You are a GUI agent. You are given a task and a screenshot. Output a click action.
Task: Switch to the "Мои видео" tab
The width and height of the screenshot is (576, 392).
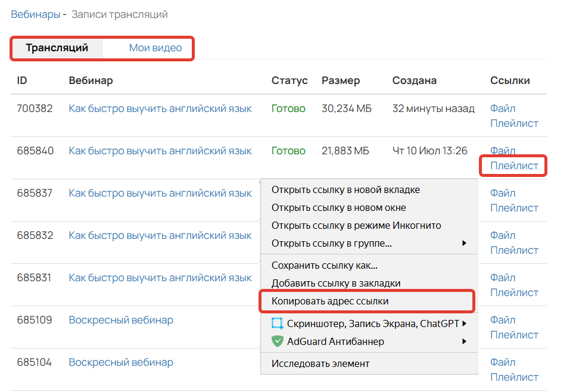155,48
